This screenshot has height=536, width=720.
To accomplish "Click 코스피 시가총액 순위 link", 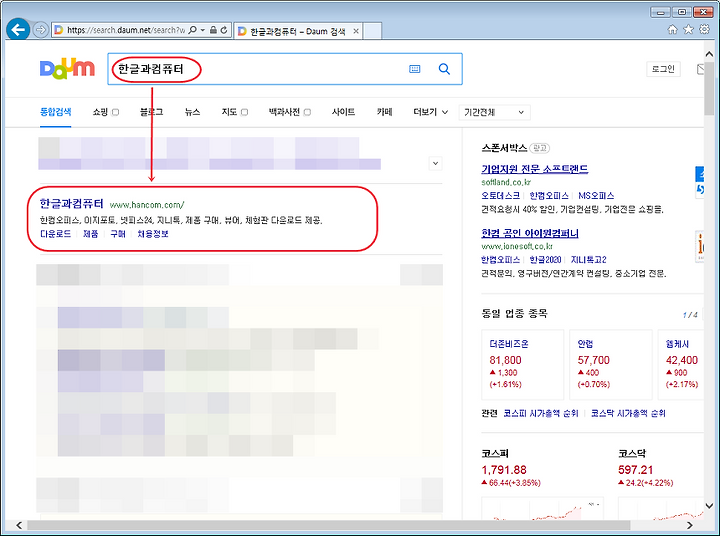I will 540,413.
